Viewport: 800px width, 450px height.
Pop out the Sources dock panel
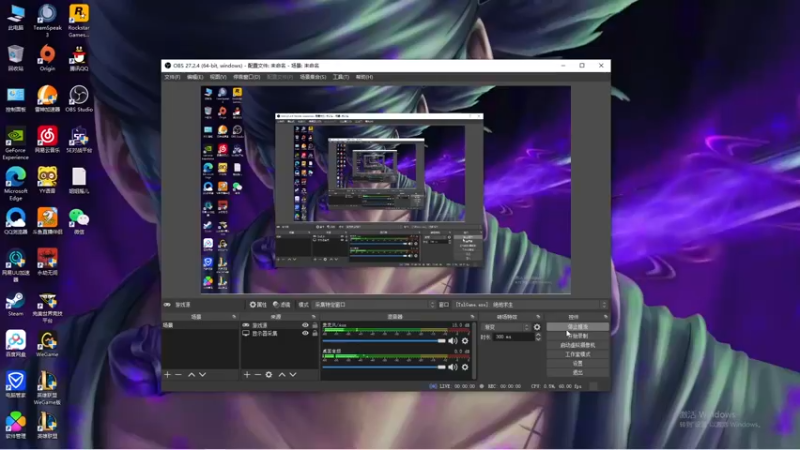pyautogui.click(x=314, y=317)
